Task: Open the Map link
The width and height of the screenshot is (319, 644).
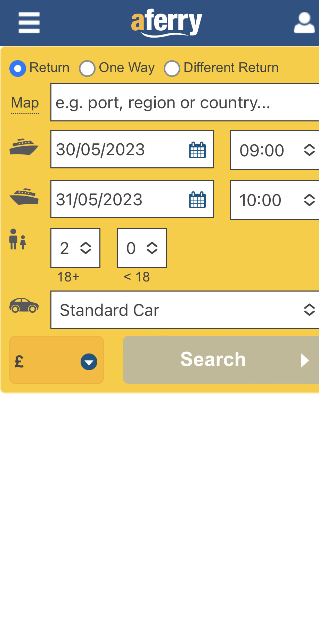Action: click(x=25, y=103)
